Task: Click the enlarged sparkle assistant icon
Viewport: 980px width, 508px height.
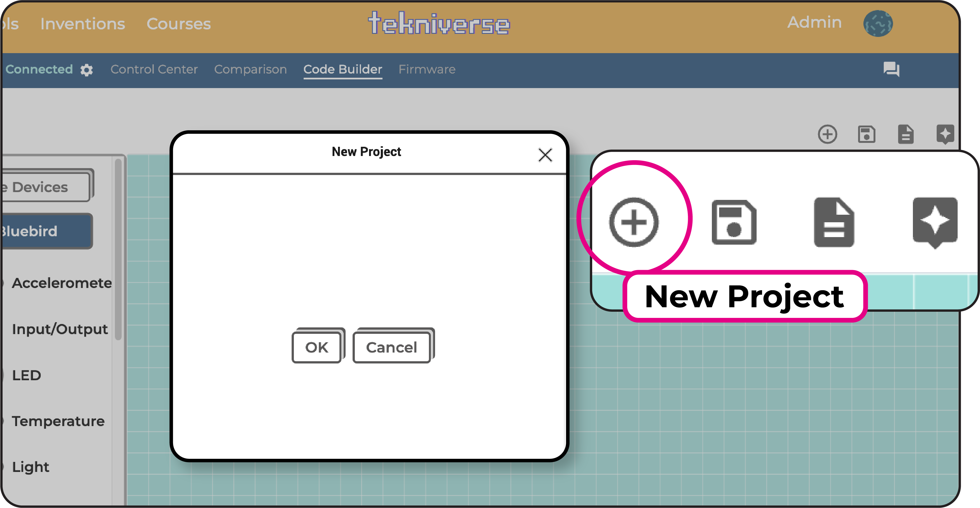Action: coord(935,223)
